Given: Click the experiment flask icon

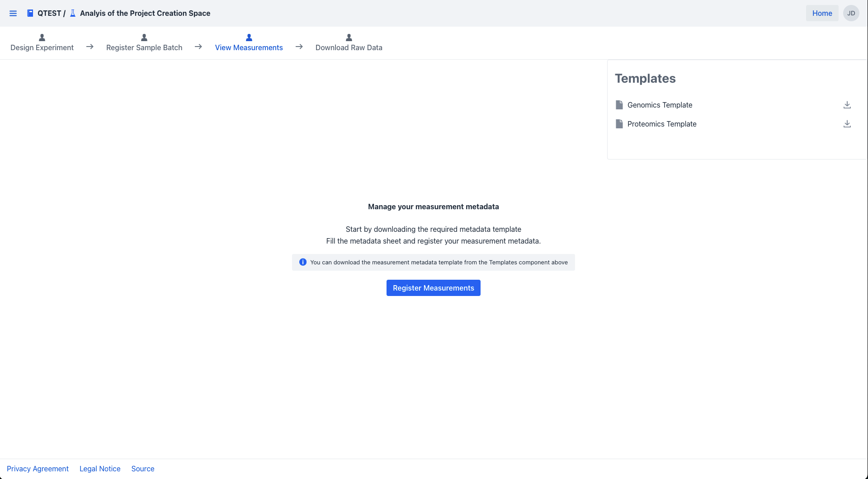Looking at the screenshot, I should (x=73, y=13).
